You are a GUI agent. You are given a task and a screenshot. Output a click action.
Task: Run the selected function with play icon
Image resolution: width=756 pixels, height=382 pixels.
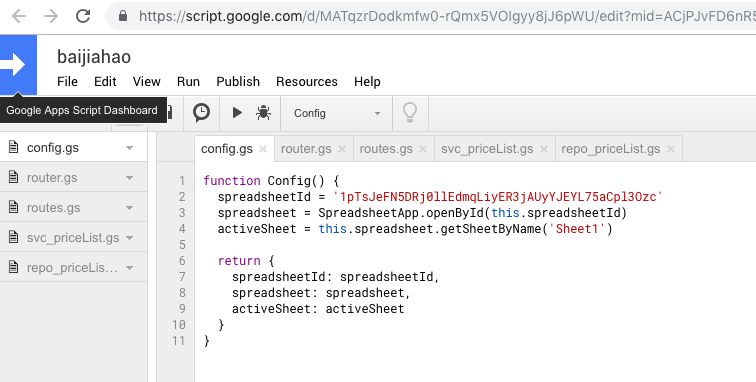coord(237,113)
